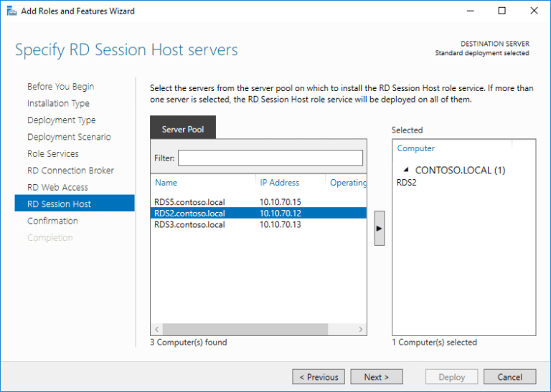551x392 pixels.
Task: Click the Operating column header
Action: (348, 183)
